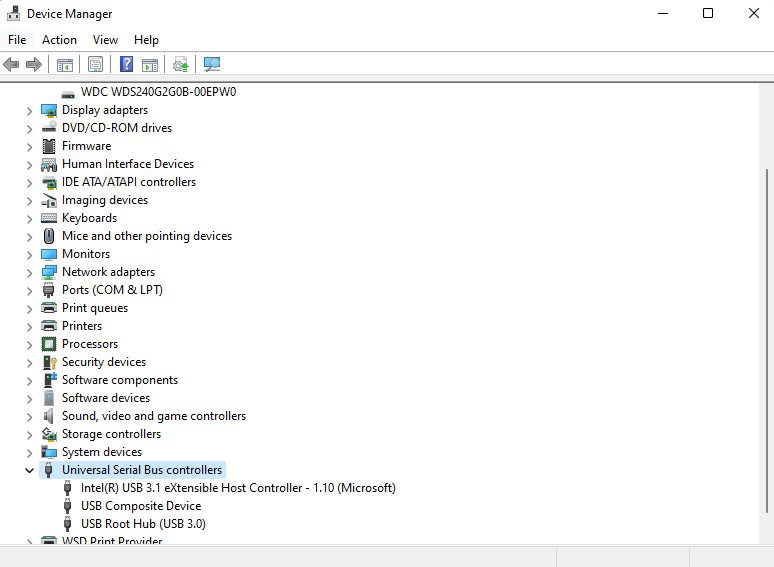This screenshot has height=567, width=774.
Task: Click the Imaging devices icon
Action: [x=49, y=200]
